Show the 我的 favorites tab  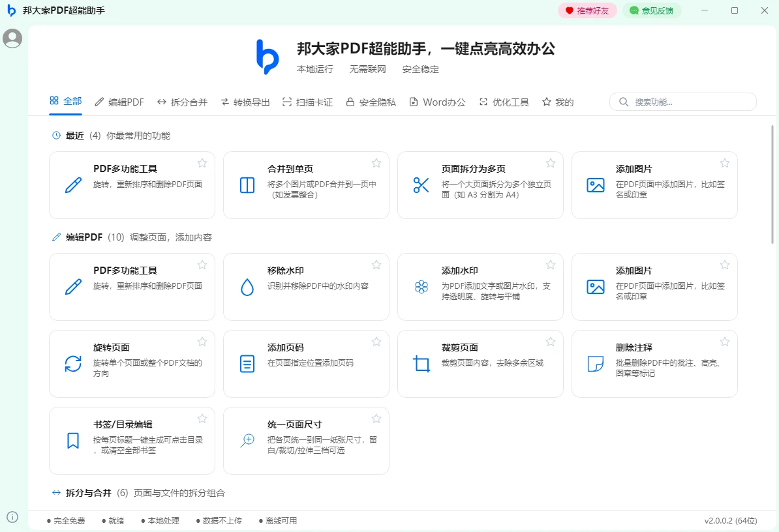558,102
